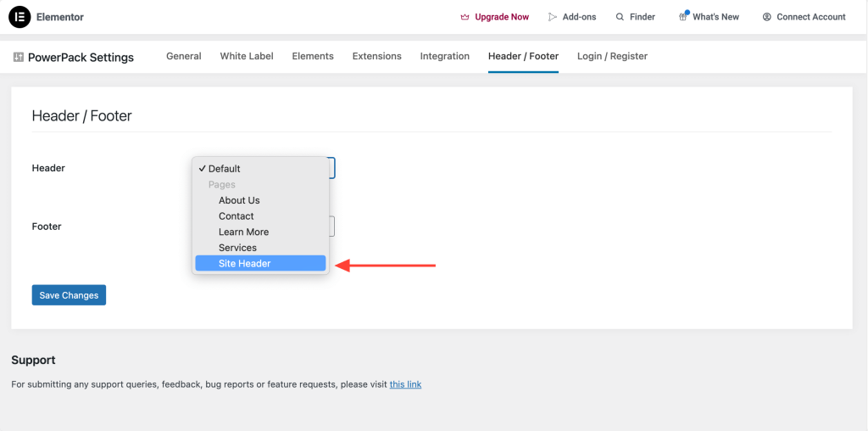
Task: Click the What's New gift icon
Action: [x=683, y=17]
